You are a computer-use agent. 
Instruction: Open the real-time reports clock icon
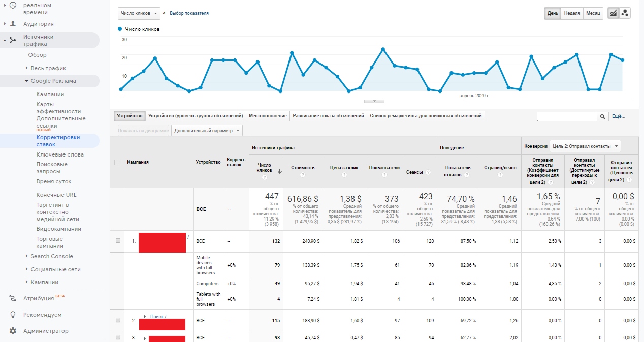click(x=13, y=5)
